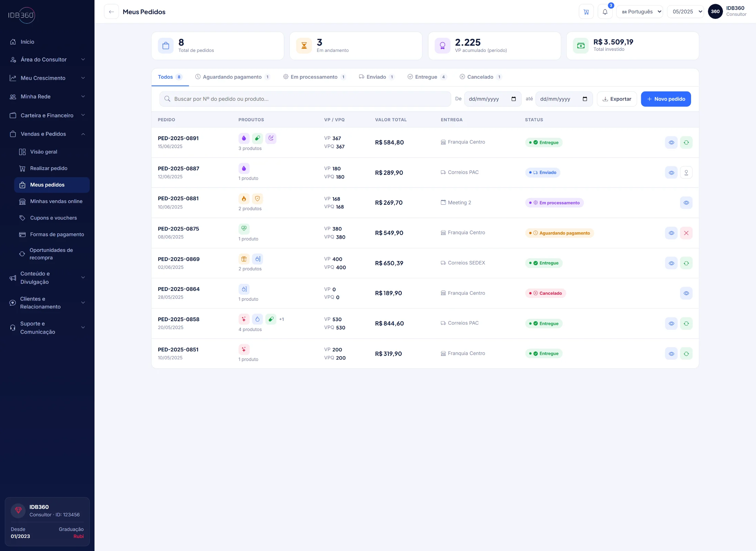756x551 pixels.
Task: Click the Exportar button
Action: tap(617, 99)
